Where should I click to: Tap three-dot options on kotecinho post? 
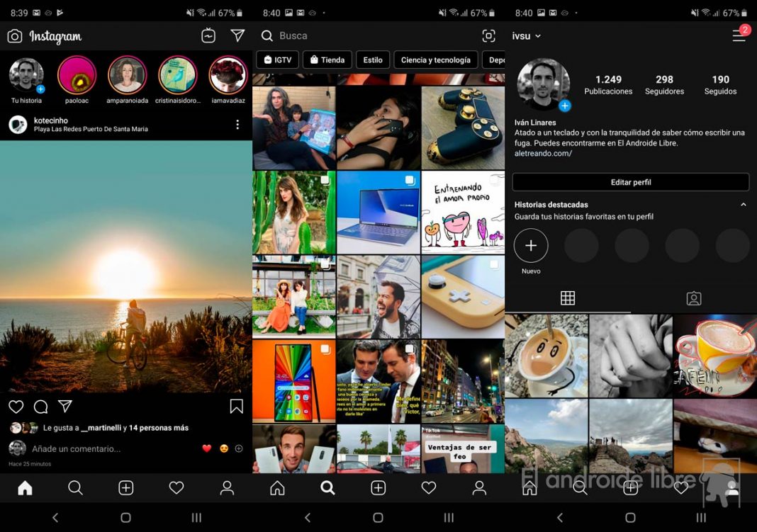click(237, 125)
